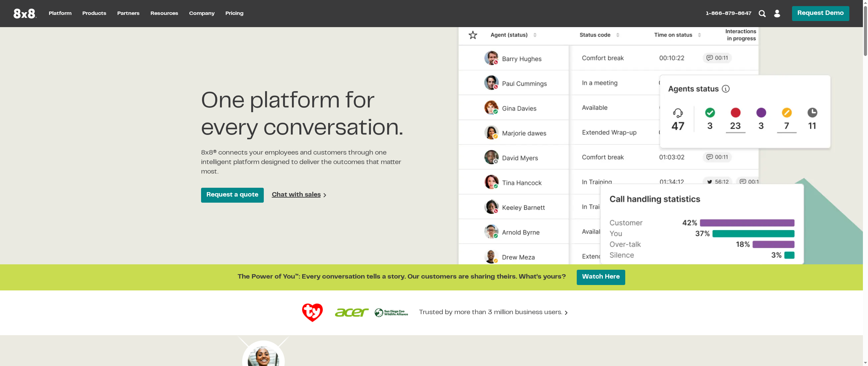Select the green Available status circle

(710, 113)
